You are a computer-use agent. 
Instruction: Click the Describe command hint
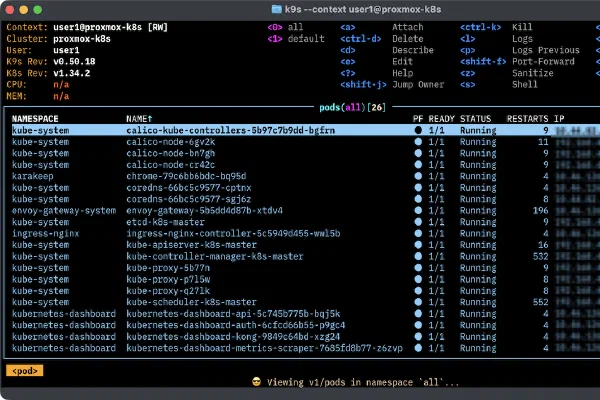click(x=412, y=50)
